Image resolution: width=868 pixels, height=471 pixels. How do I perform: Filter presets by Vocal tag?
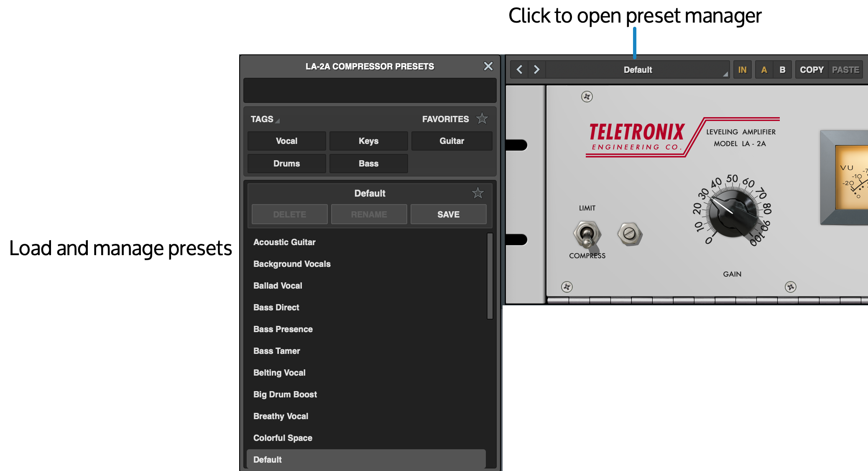286,141
